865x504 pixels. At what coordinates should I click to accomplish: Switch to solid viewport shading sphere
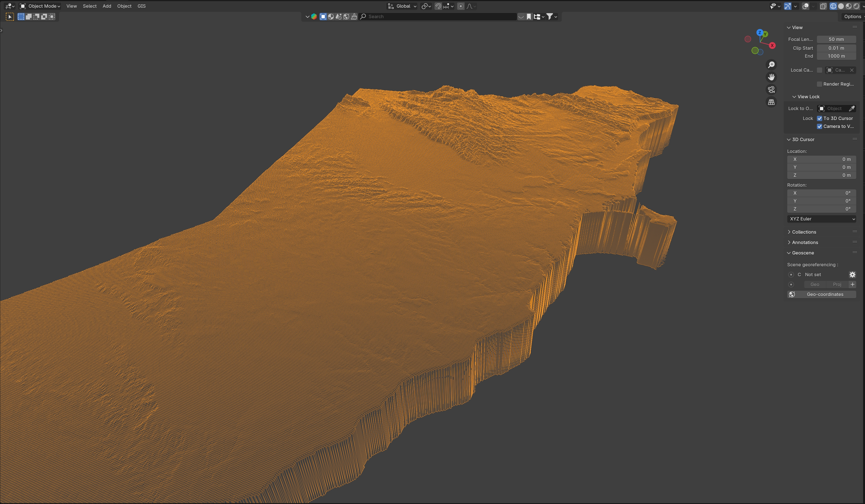(841, 6)
